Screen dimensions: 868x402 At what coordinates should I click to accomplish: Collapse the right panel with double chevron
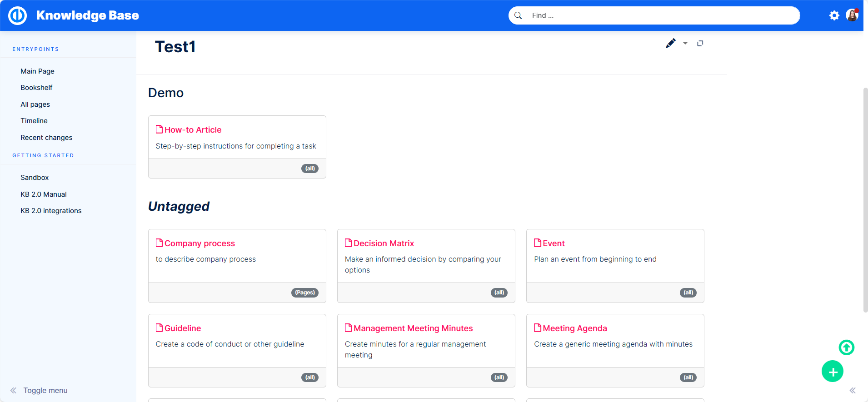click(x=853, y=390)
